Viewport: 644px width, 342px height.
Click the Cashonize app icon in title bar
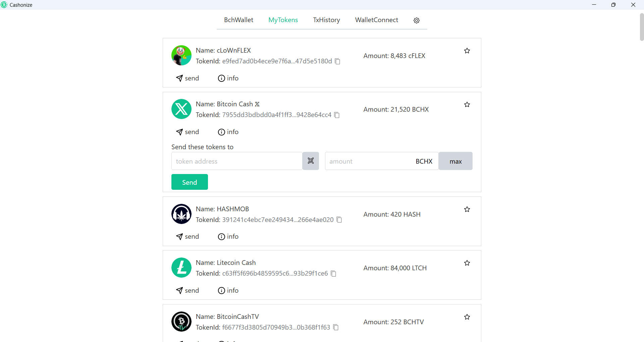(x=4, y=5)
